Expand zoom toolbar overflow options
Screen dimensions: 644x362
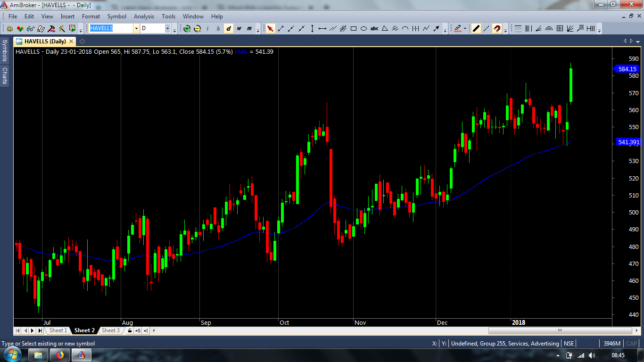[x=258, y=30]
